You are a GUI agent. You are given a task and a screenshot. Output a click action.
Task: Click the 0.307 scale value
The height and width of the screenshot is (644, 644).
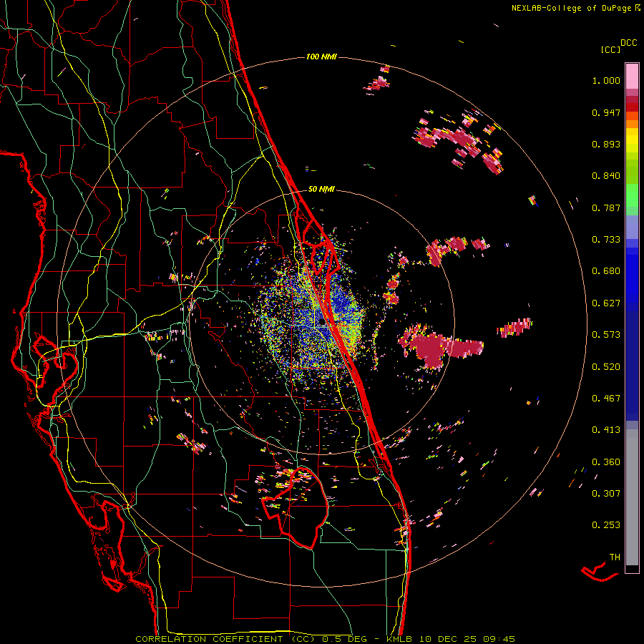pos(606,494)
